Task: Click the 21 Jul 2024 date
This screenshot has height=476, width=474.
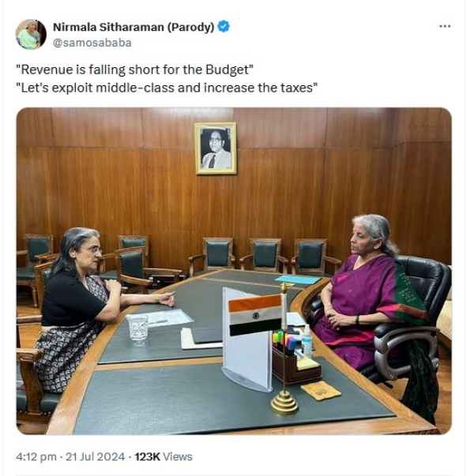Action: coord(95,456)
